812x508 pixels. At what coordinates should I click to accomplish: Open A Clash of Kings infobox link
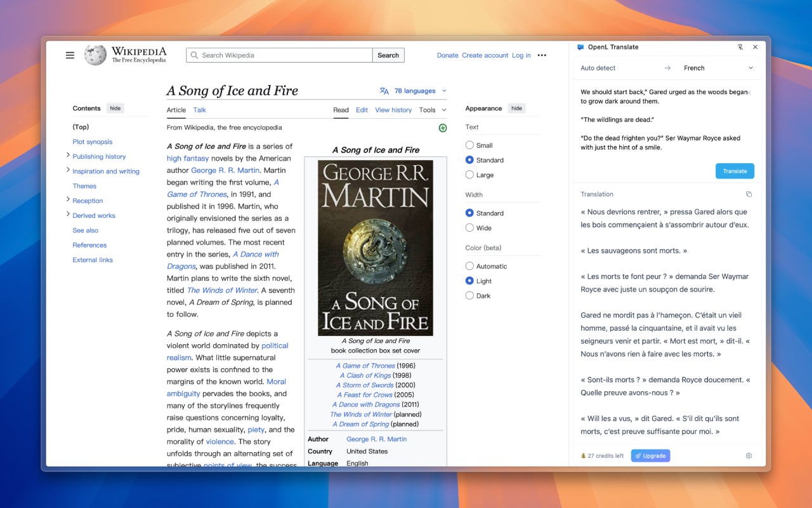367,375
